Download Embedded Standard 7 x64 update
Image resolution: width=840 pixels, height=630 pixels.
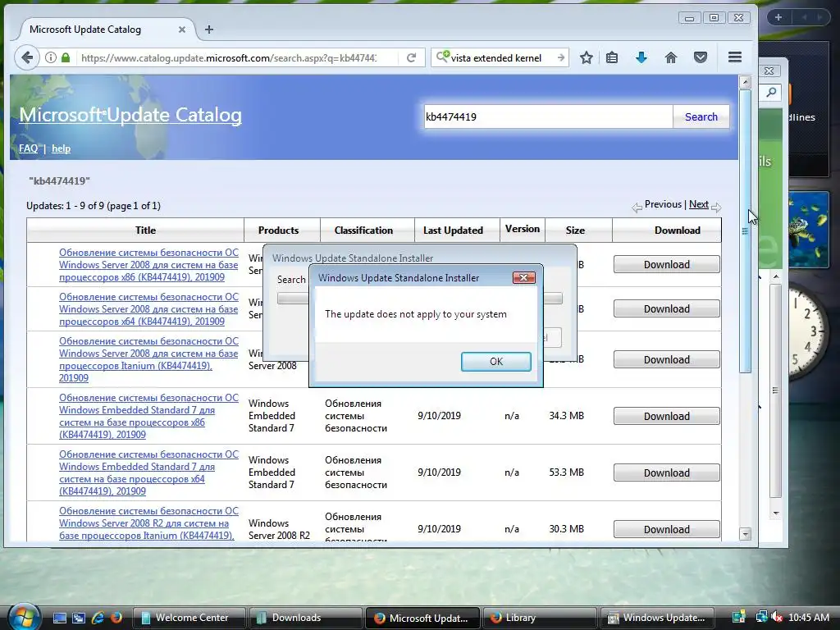(x=666, y=472)
